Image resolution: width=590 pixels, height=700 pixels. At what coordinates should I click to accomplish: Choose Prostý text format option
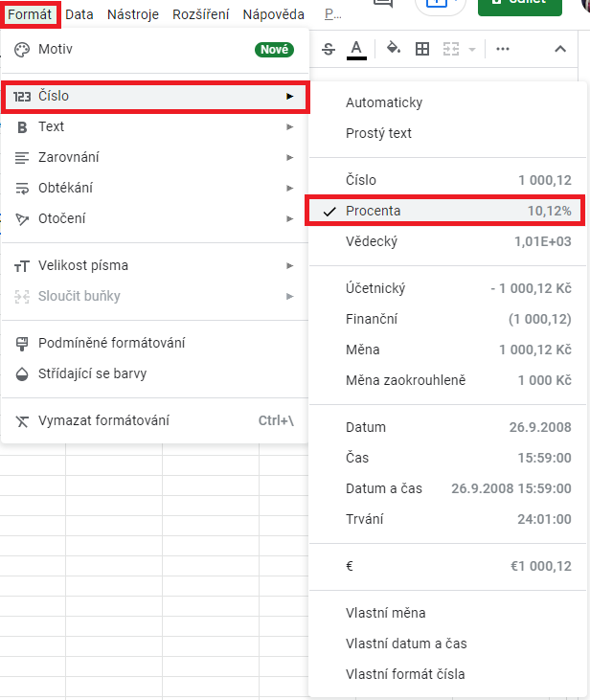click(x=378, y=133)
